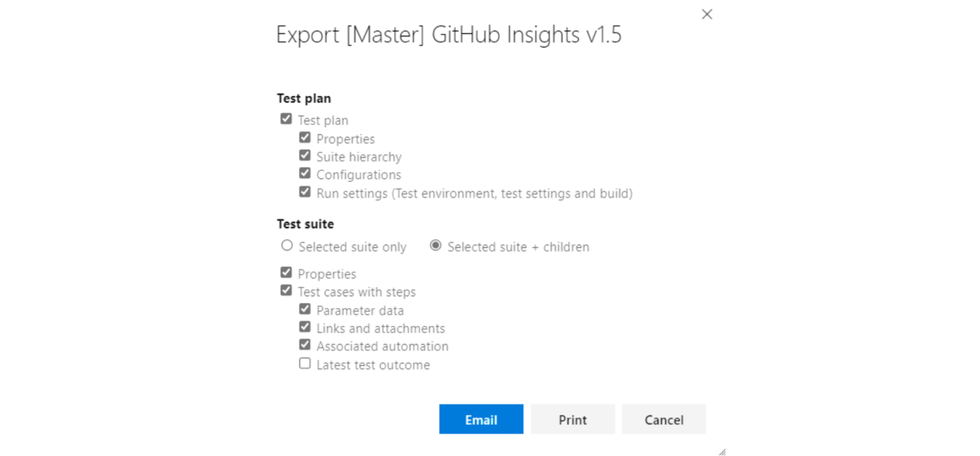Select the Selected suite only radio button
This screenshot has height=456, width=980.
click(x=286, y=246)
